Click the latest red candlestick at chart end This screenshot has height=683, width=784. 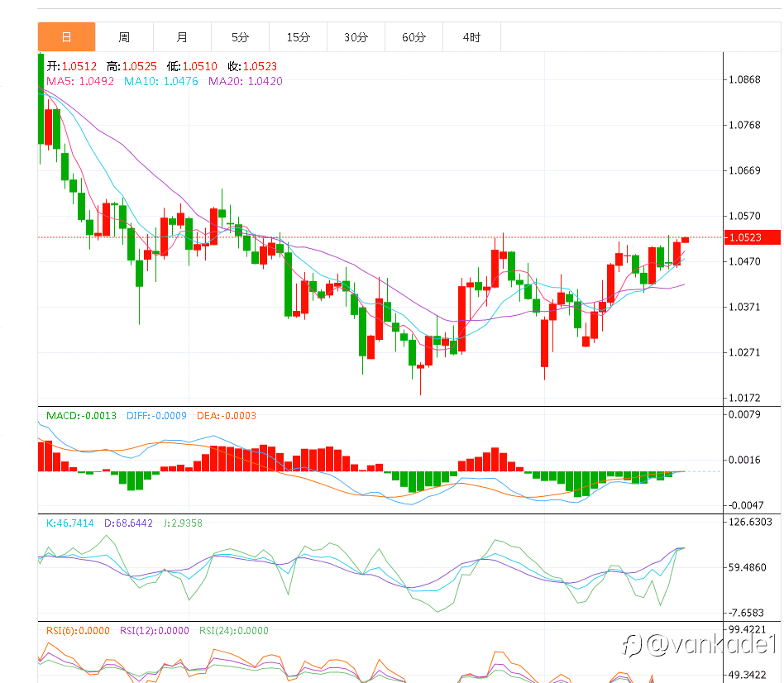point(685,240)
